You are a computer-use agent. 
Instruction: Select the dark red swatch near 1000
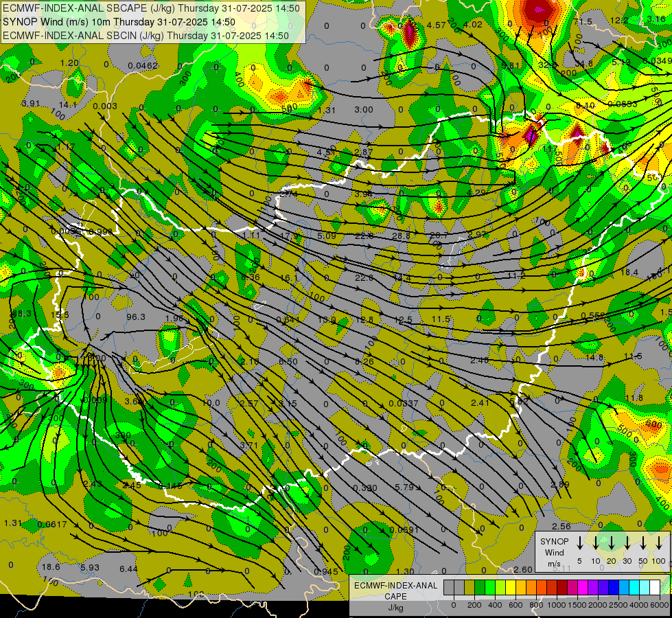(562, 587)
